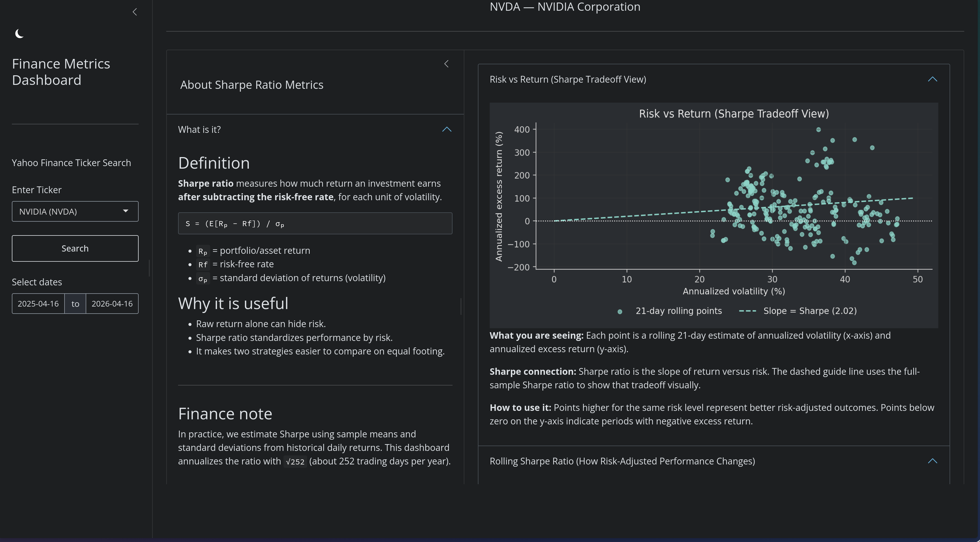Select a ticker from the NVIDIA (NVDA) dropdown

pyautogui.click(x=75, y=211)
